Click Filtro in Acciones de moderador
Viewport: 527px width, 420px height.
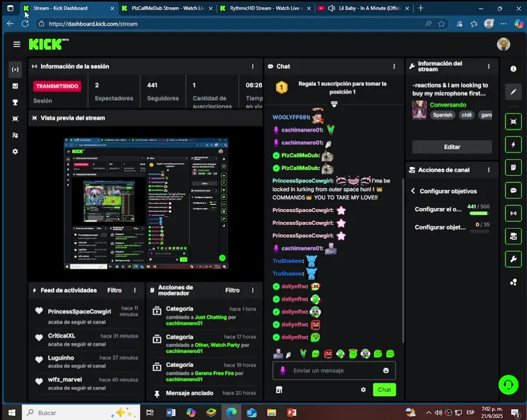click(x=232, y=290)
